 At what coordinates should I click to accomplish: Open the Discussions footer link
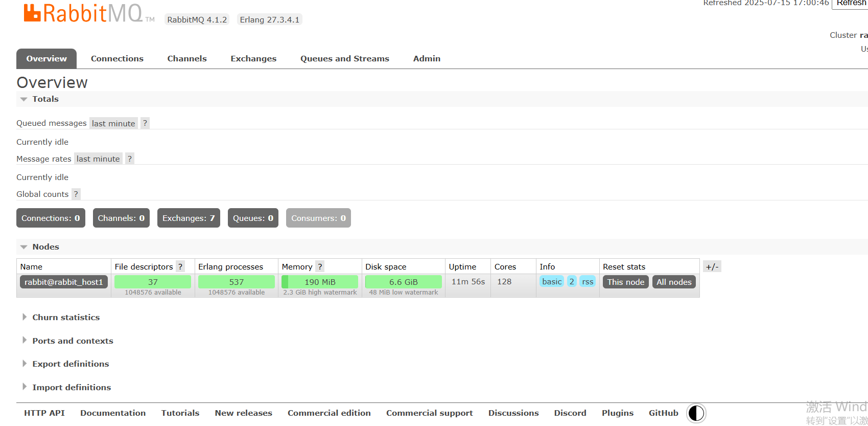point(513,413)
